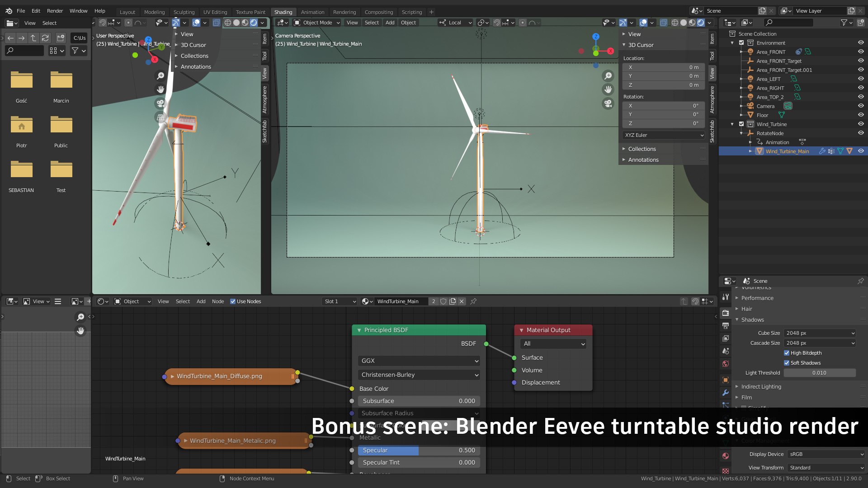Click the pan hand icon in camera viewport

point(608,89)
